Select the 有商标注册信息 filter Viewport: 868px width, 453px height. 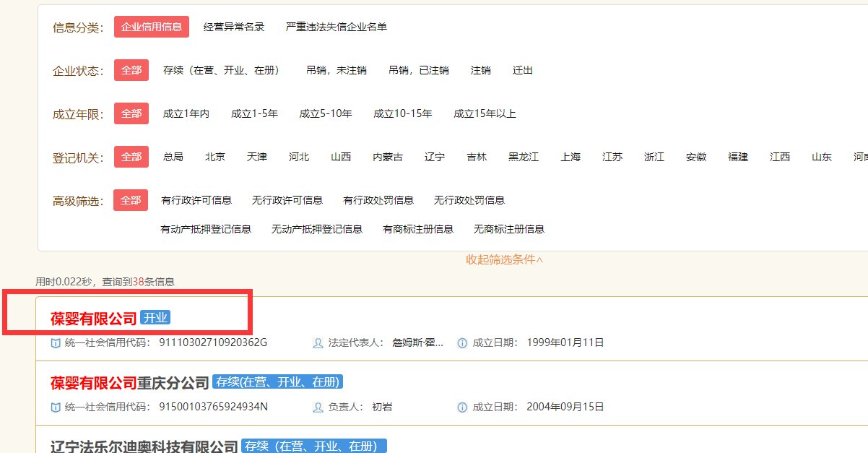419,229
